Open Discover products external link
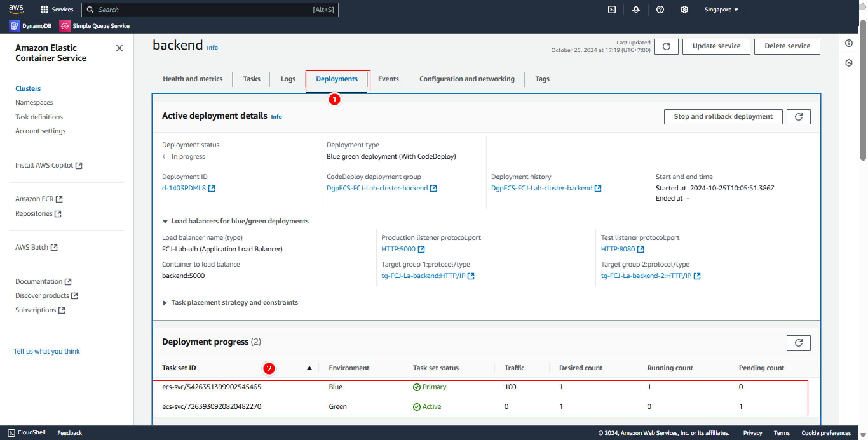868x440 pixels. (46, 296)
